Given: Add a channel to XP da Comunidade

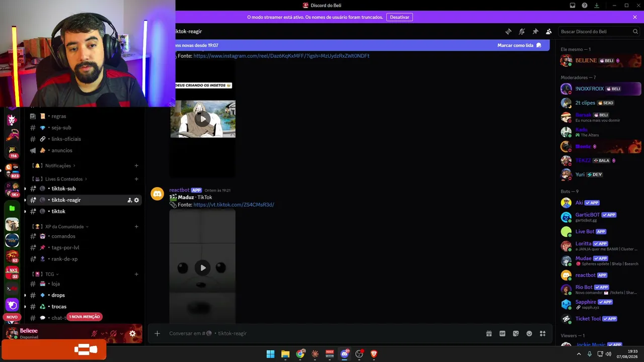Looking at the screenshot, I should [x=136, y=227].
